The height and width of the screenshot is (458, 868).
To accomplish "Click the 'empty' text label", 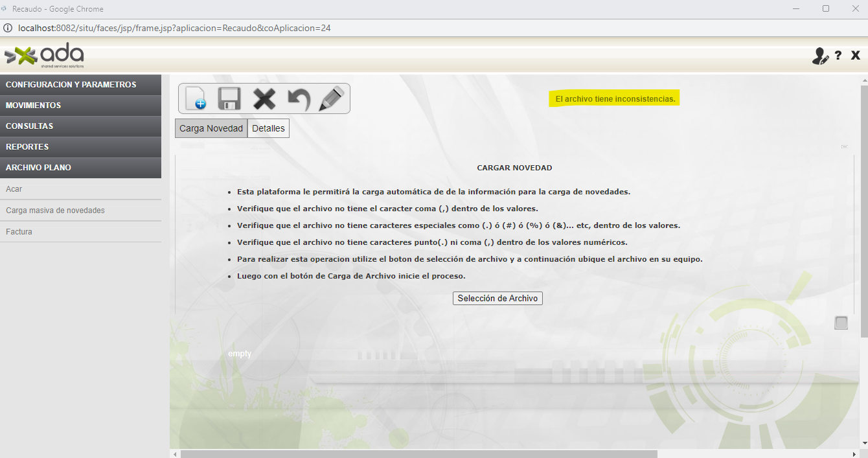I will (240, 354).
